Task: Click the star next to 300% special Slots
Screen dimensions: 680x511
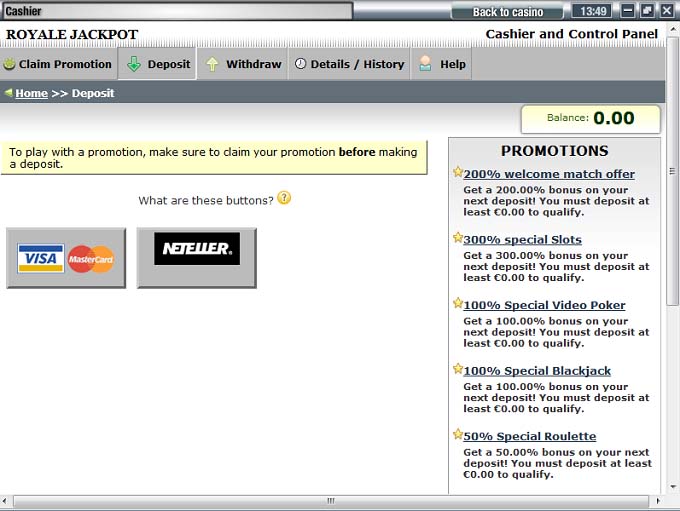Action: (457, 238)
